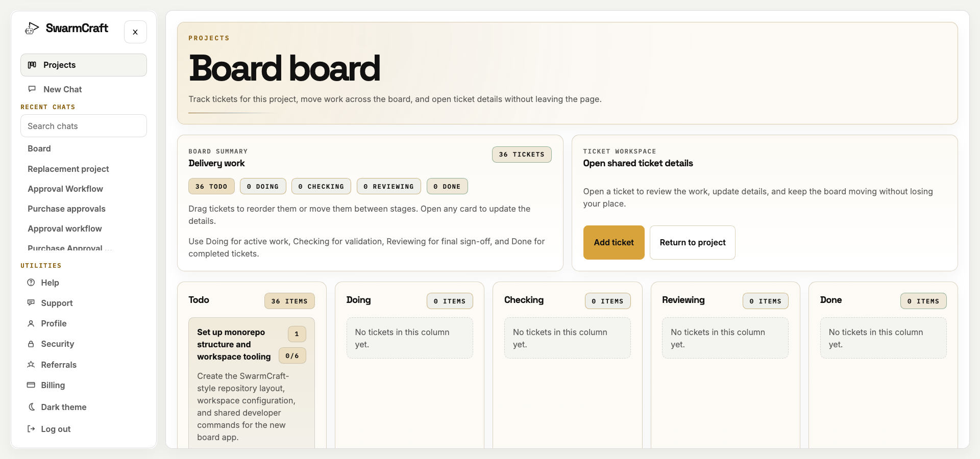980x459 pixels.
Task: Click the 0 REVIEWING status chip
Action: [389, 187]
